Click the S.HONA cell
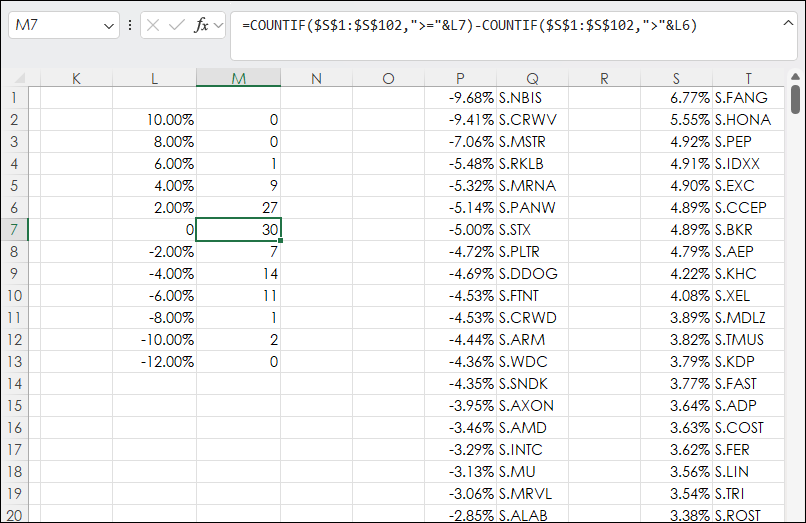806x523 pixels. click(748, 120)
